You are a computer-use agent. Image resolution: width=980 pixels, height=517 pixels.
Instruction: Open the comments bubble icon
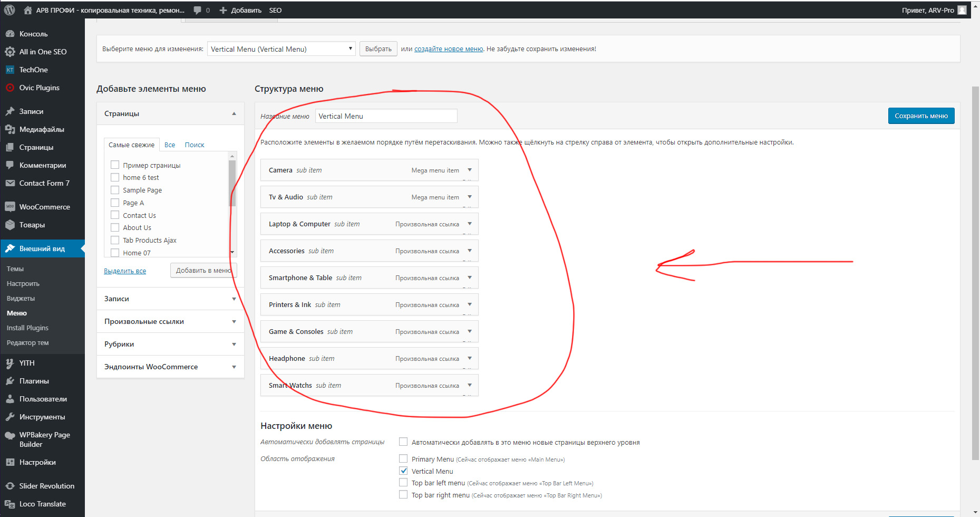click(197, 10)
